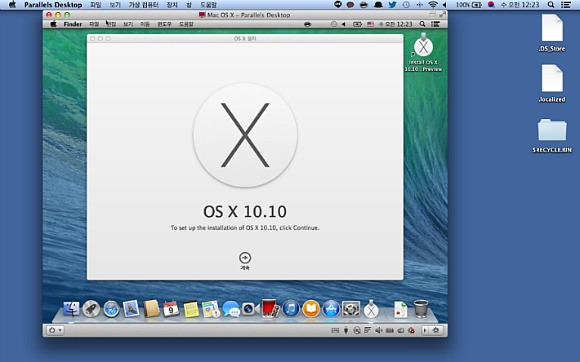
Task: Open the host 파일 menu
Action: tap(95, 5)
